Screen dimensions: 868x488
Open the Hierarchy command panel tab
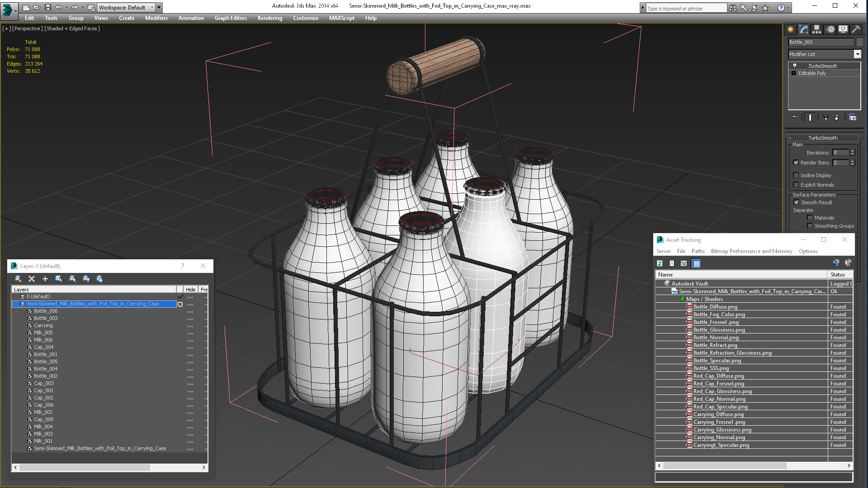816,29
